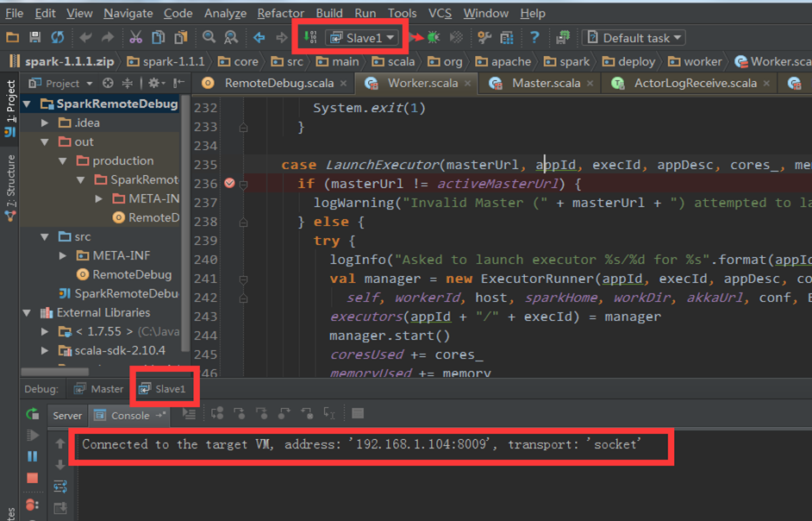Click Rerun Slave1 debug icon
Screen dimensions: 812x521
click(x=32, y=414)
